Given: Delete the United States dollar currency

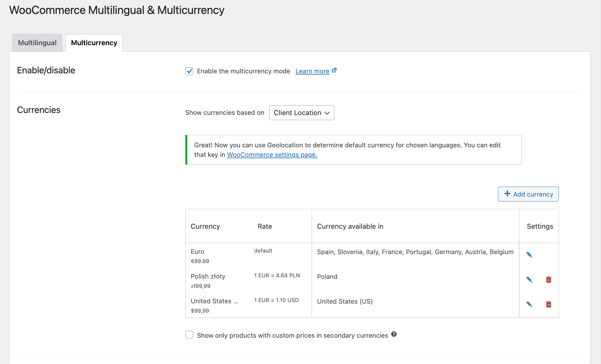Looking at the screenshot, I should (548, 304).
